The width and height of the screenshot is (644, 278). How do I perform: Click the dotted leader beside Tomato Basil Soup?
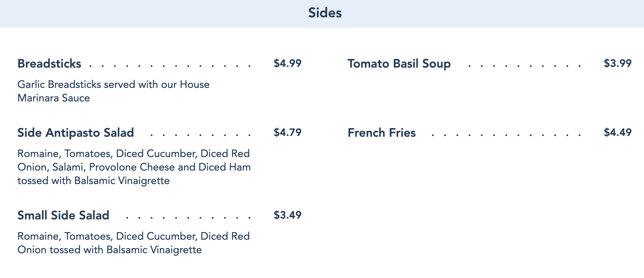[524, 66]
